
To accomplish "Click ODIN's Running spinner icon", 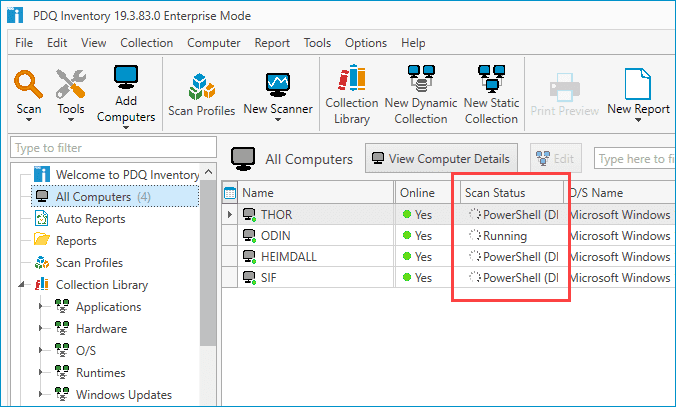I will pos(475,235).
